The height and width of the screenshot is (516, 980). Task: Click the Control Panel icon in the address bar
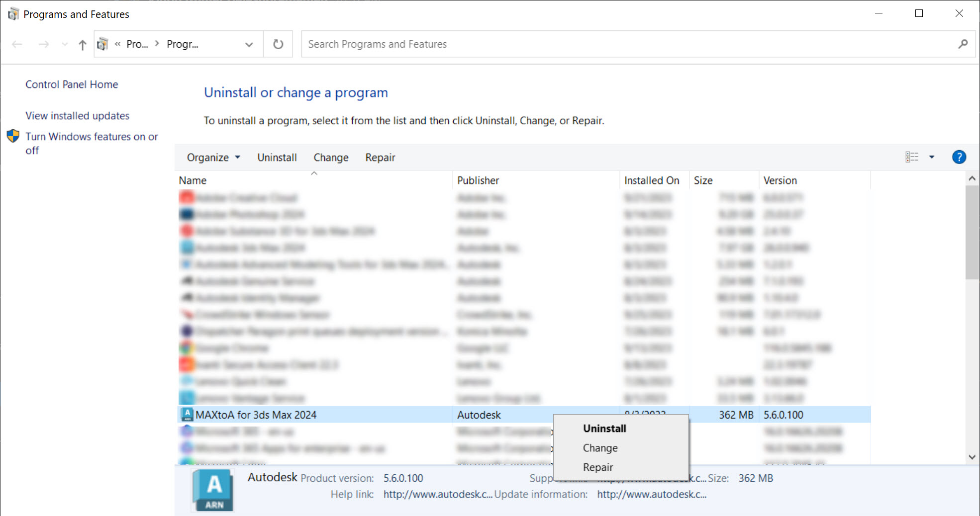pyautogui.click(x=102, y=44)
